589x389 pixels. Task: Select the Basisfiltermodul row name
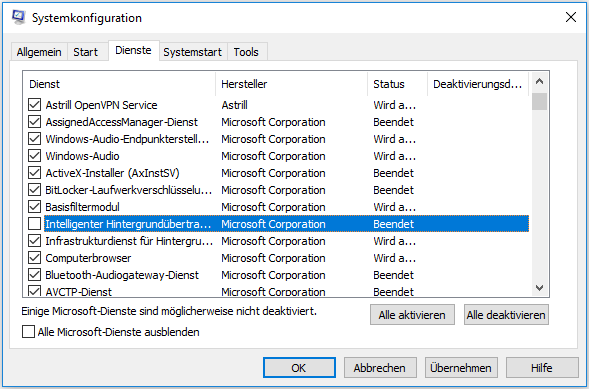click(x=82, y=207)
